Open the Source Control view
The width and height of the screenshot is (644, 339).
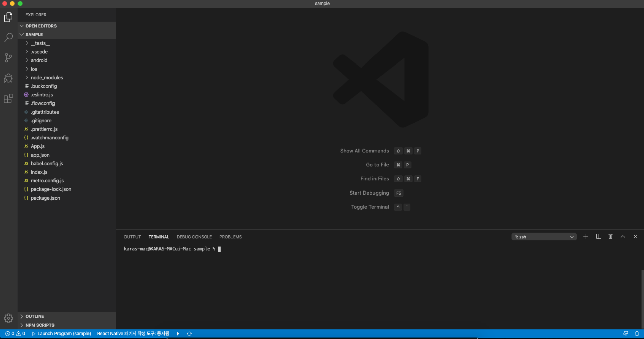[8, 58]
